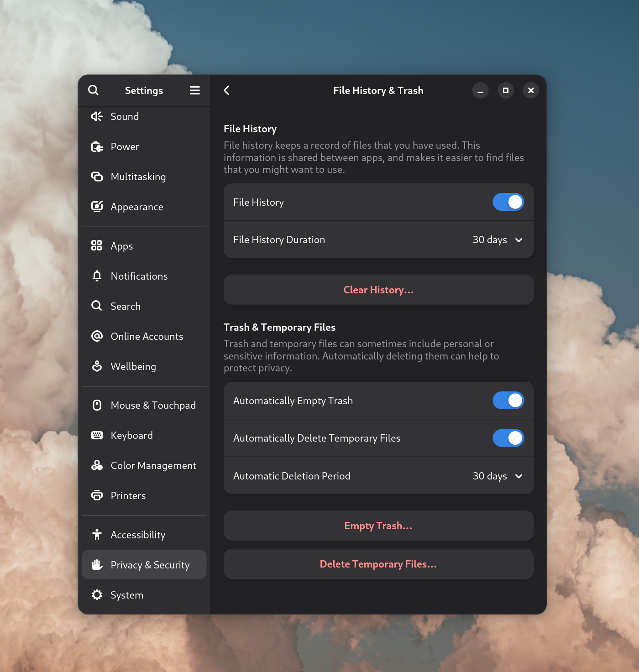Select the Apps label in sidebar
639x672 pixels.
tap(122, 246)
